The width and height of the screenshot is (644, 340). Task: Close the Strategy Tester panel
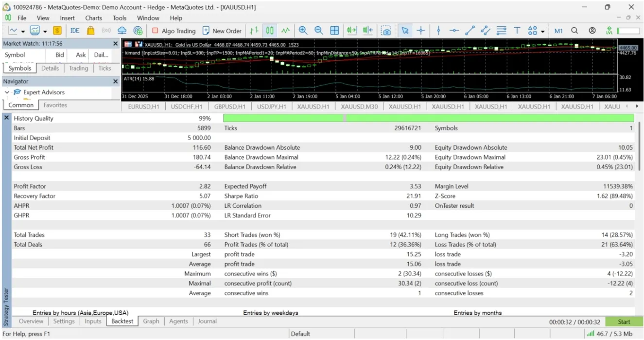click(x=7, y=118)
